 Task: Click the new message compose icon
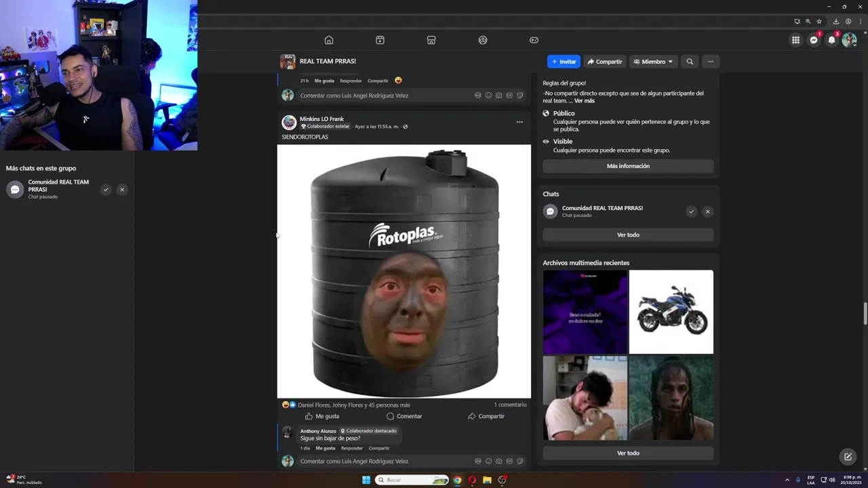[x=848, y=457]
